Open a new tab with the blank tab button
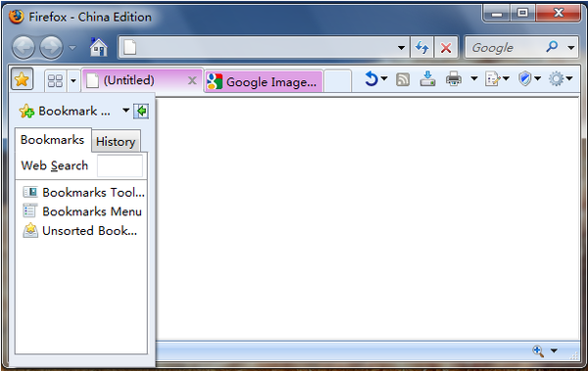The height and width of the screenshot is (371, 588). click(337, 81)
